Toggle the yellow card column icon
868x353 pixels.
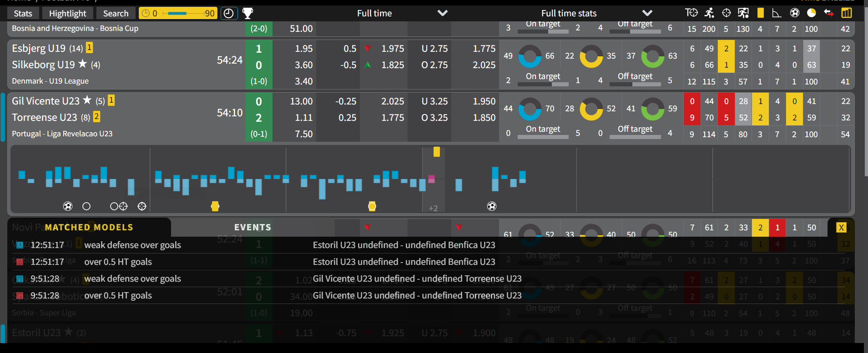(x=761, y=13)
